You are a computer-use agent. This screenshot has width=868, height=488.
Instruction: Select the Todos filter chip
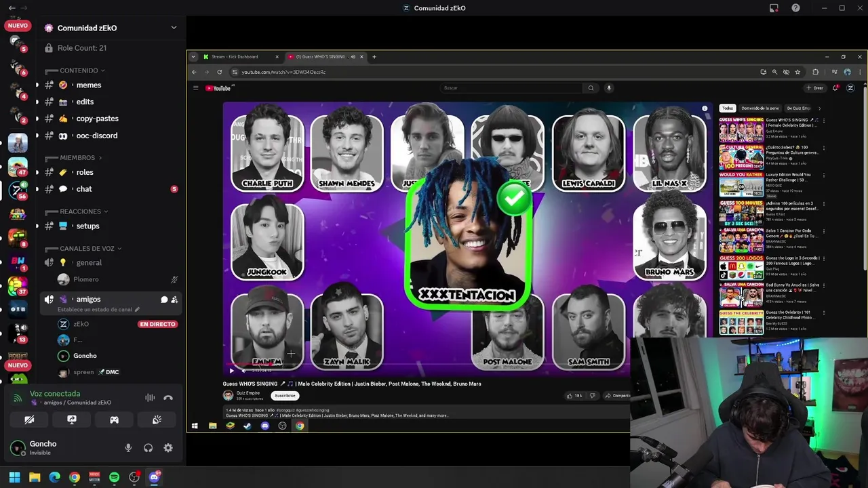tap(728, 108)
